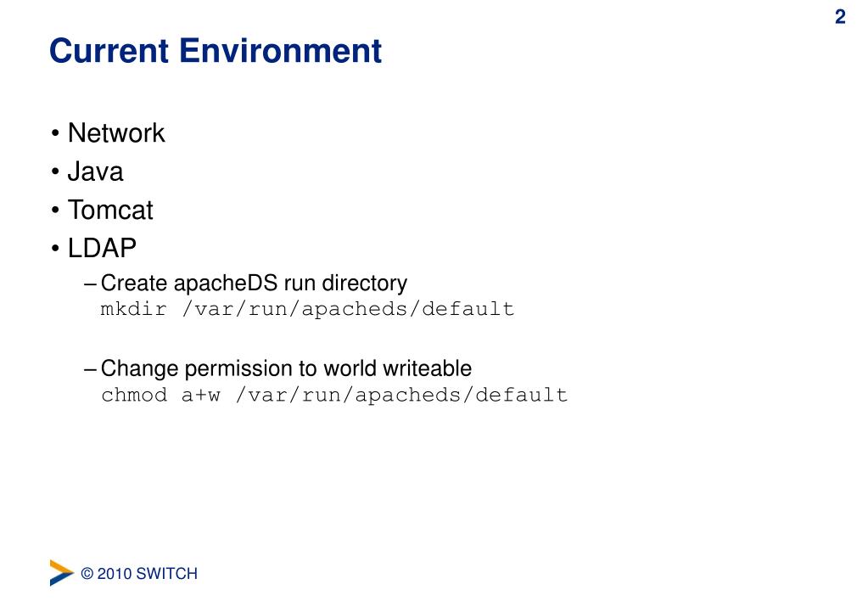The image size is (868, 601).
Task: Click the a+w argument in chmod command
Action: click(201, 395)
